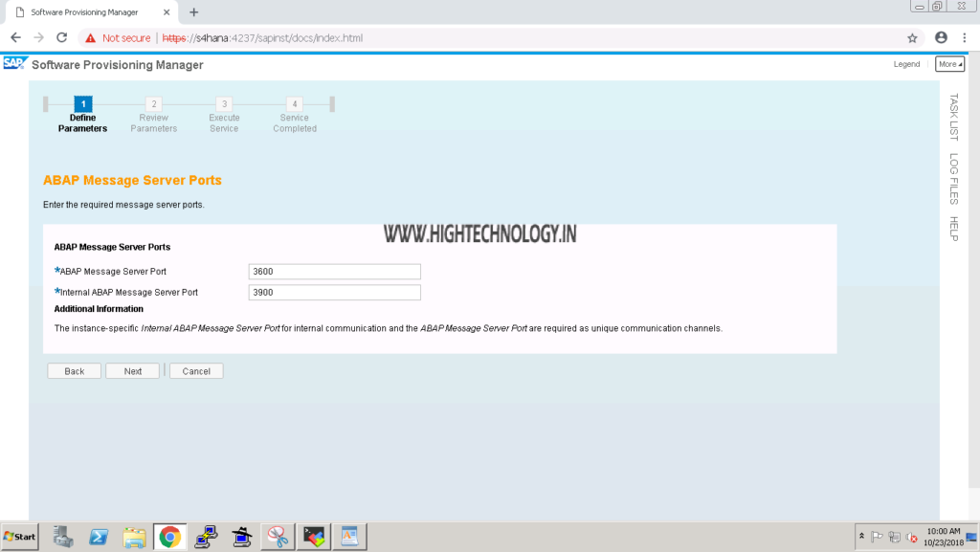Open the taskbar icon left of the scissors

[242, 537]
